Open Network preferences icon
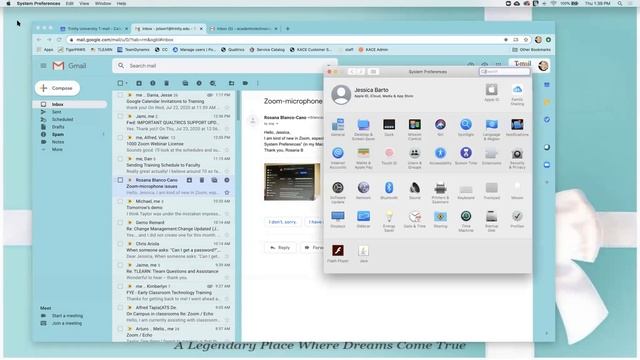Viewport: 640px width, 360px height. point(363,187)
